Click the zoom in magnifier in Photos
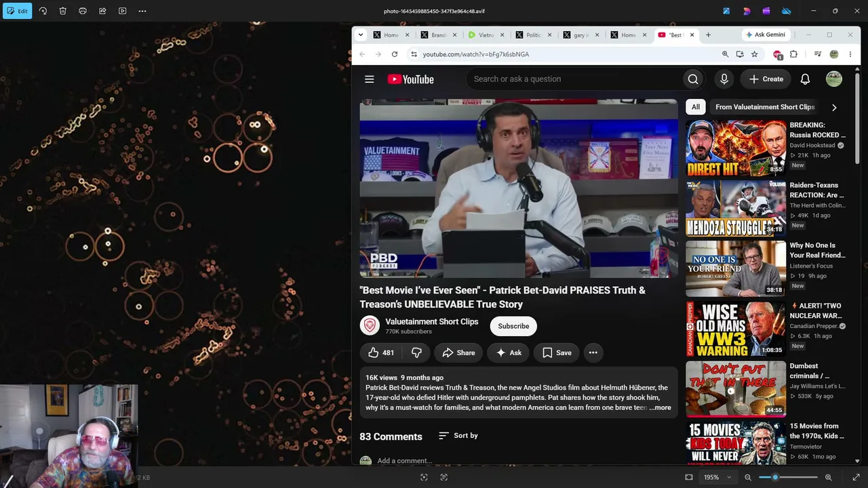 828,477
